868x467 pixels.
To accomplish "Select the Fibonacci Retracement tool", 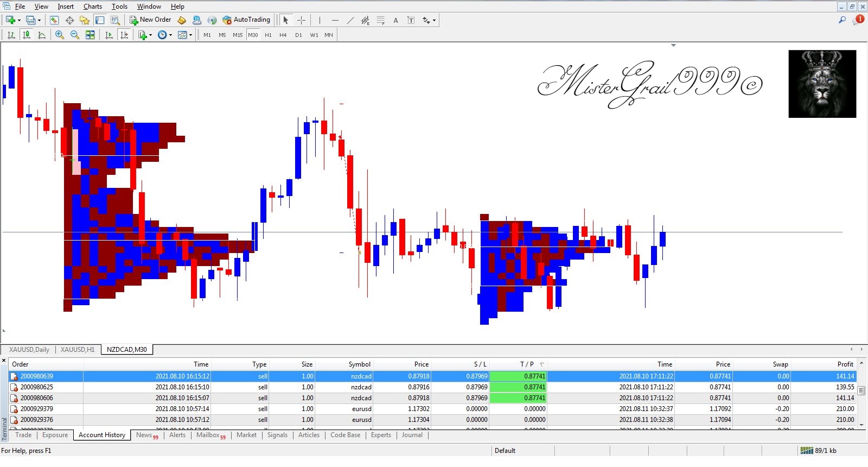I will (x=381, y=20).
